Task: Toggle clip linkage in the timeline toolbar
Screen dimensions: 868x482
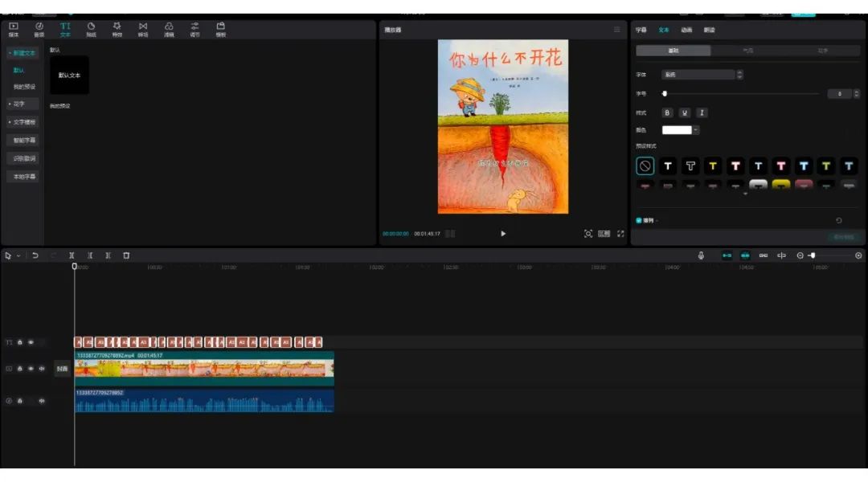Action: 764,255
